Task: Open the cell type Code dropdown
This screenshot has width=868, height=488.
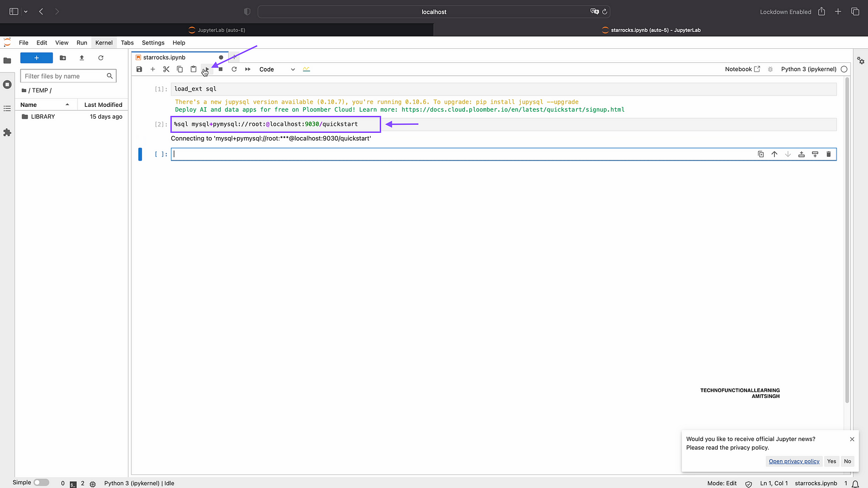Action: pyautogui.click(x=277, y=69)
